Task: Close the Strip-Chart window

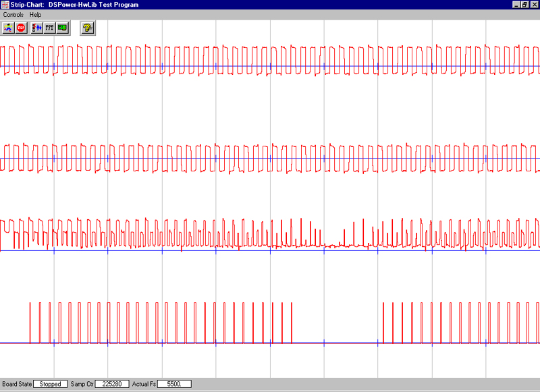Action: [x=534, y=5]
